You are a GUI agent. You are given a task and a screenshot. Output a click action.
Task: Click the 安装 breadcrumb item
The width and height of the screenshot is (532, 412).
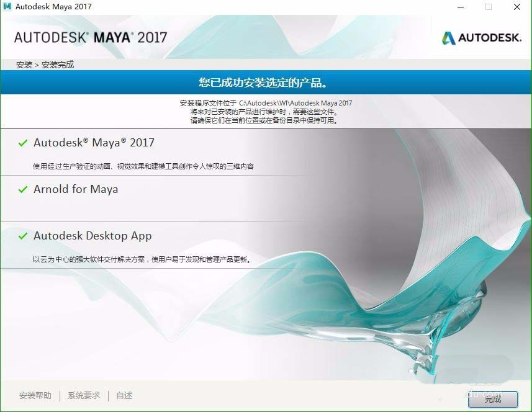coord(24,65)
